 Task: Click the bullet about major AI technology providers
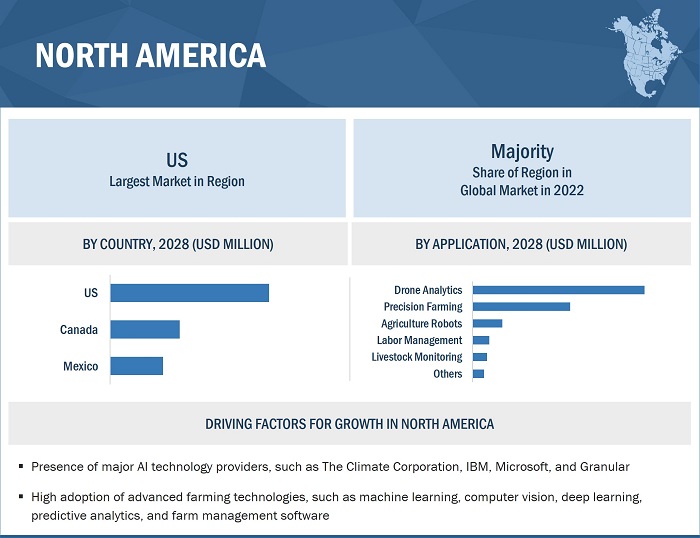pos(330,466)
